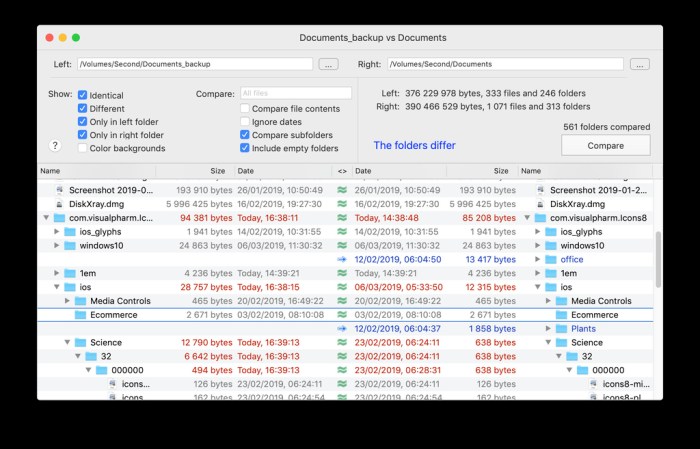The image size is (700, 449).
Task: Click the vertical scrollbar thumb
Action: pyautogui.click(x=658, y=259)
